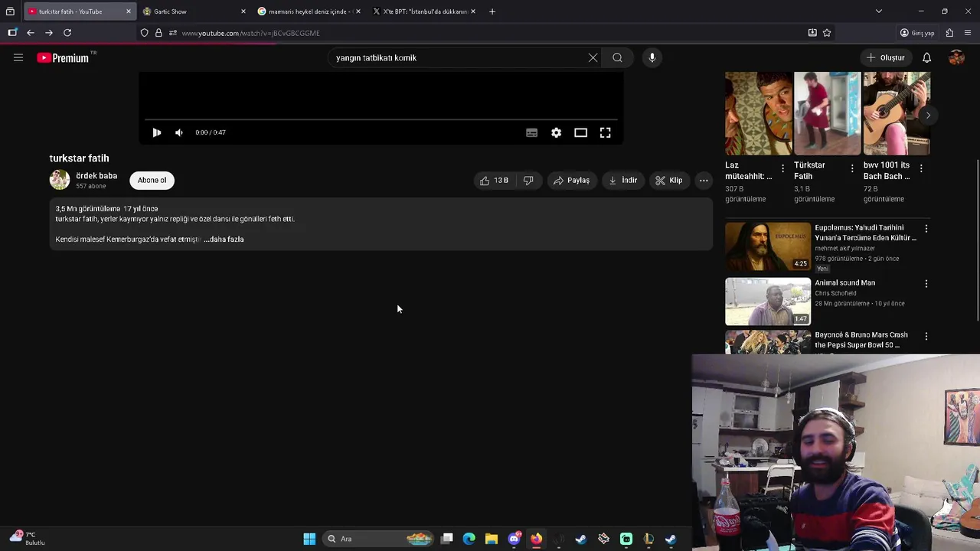Viewport: 980px width, 551px height.
Task: Open ördek baba channel avatar
Action: pyautogui.click(x=60, y=180)
